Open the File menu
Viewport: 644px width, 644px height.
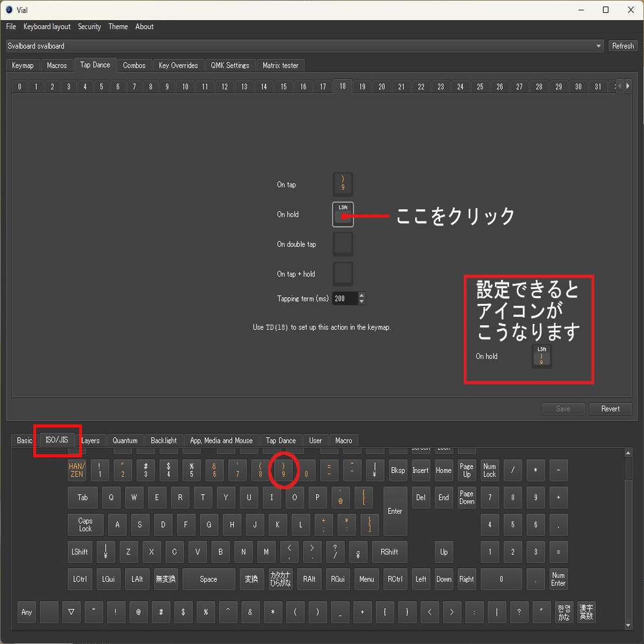point(10,27)
